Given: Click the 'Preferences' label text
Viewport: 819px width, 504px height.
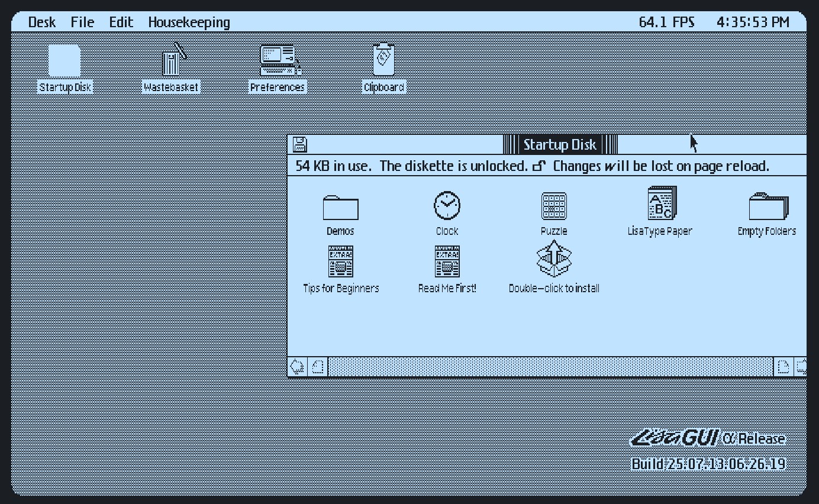Looking at the screenshot, I should pos(277,88).
